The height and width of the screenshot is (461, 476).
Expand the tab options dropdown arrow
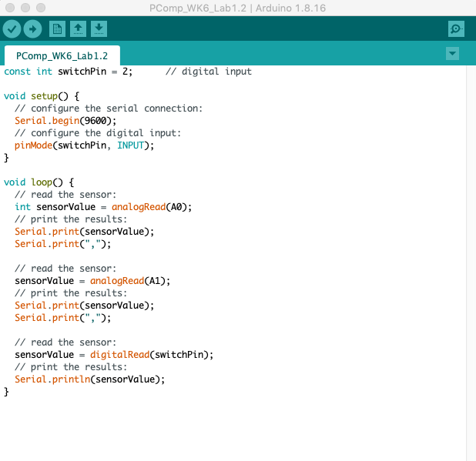(452, 53)
